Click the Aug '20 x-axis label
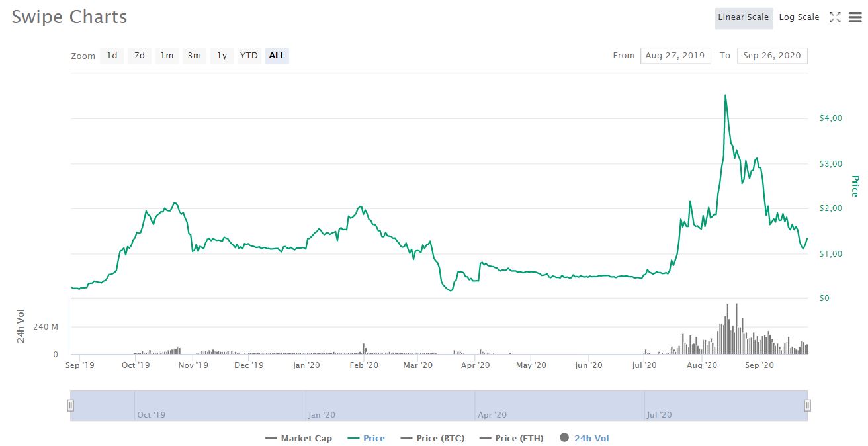Image resolution: width=868 pixels, height=446 pixels. tap(702, 365)
